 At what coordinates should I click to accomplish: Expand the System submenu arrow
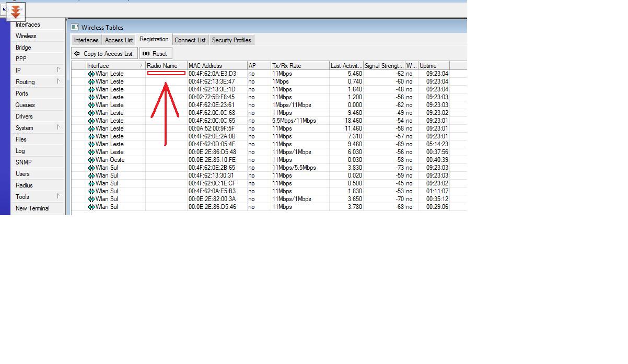[59, 127]
